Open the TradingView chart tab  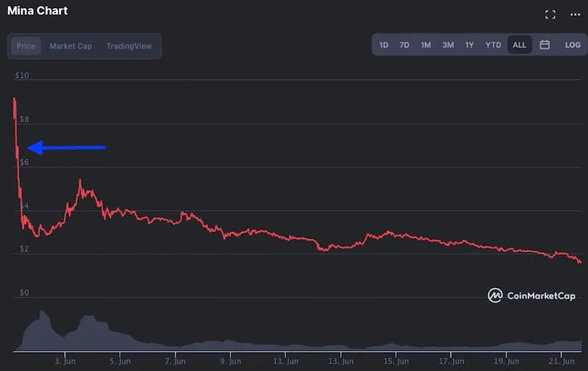[129, 46]
